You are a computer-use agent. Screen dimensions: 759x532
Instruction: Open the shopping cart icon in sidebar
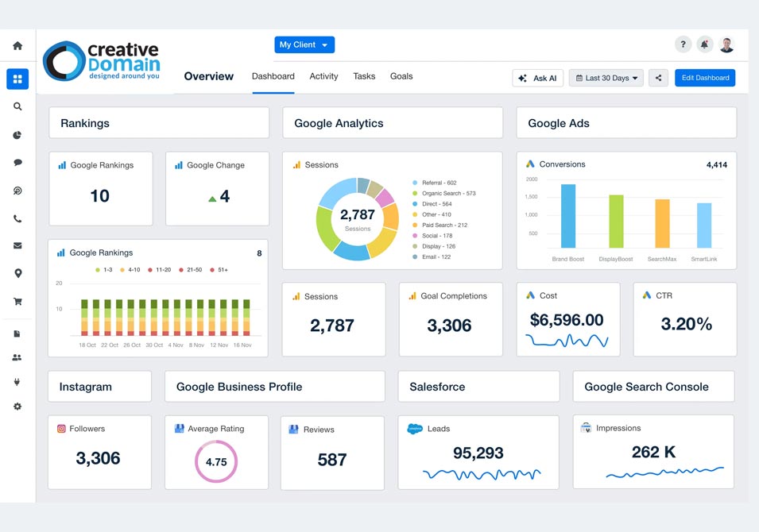(17, 301)
